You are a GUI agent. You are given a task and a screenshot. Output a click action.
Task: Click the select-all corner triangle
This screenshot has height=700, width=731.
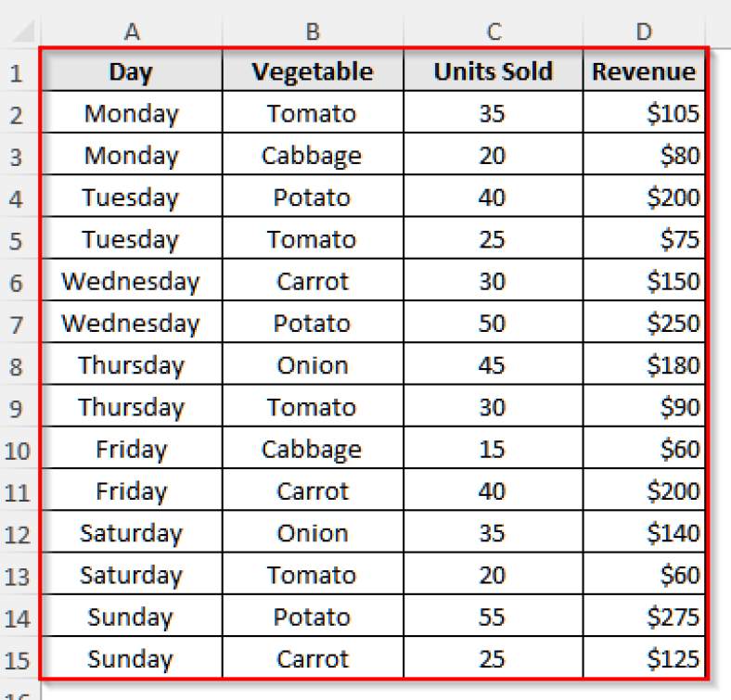coord(22,32)
